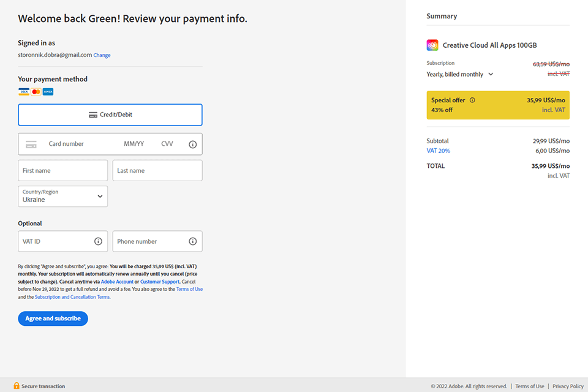Click the Visa card icon
The height and width of the screenshot is (392, 588).
(x=24, y=92)
